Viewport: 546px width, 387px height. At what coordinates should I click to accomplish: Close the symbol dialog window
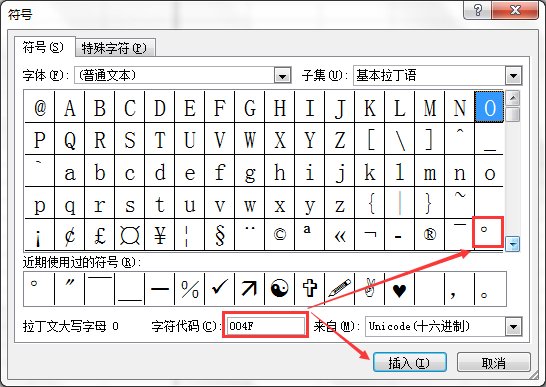pos(515,10)
